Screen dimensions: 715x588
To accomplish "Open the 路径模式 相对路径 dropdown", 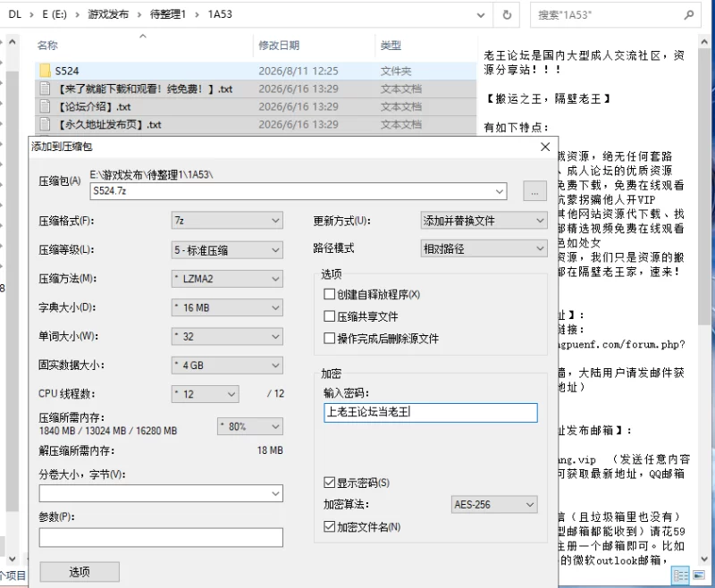I will coord(484,249).
